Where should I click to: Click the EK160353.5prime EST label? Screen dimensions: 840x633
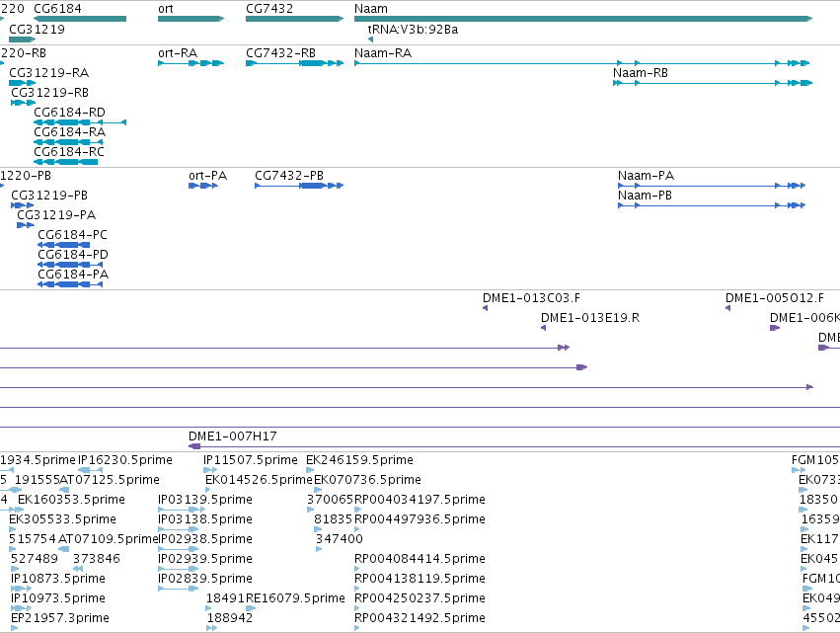click(x=71, y=500)
